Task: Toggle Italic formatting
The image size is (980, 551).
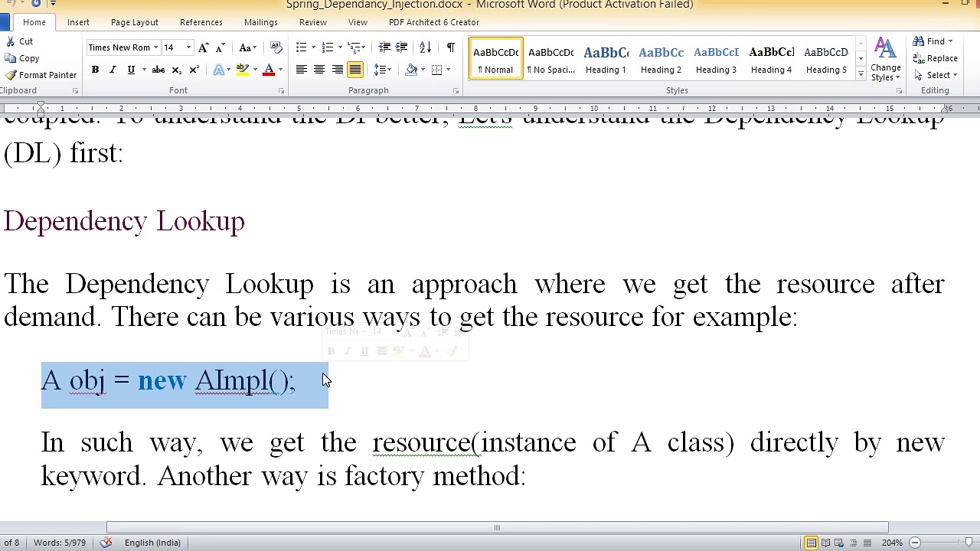Action: tap(113, 70)
